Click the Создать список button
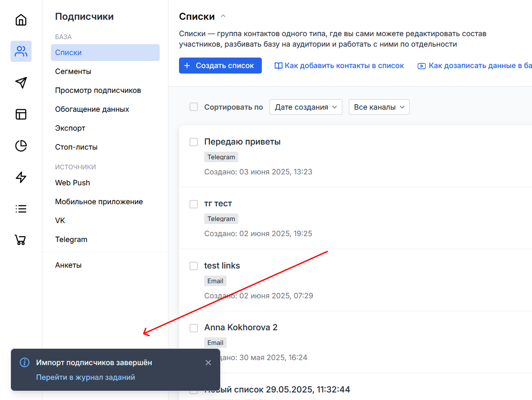Image resolution: width=532 pixels, height=400 pixels. 220,65
